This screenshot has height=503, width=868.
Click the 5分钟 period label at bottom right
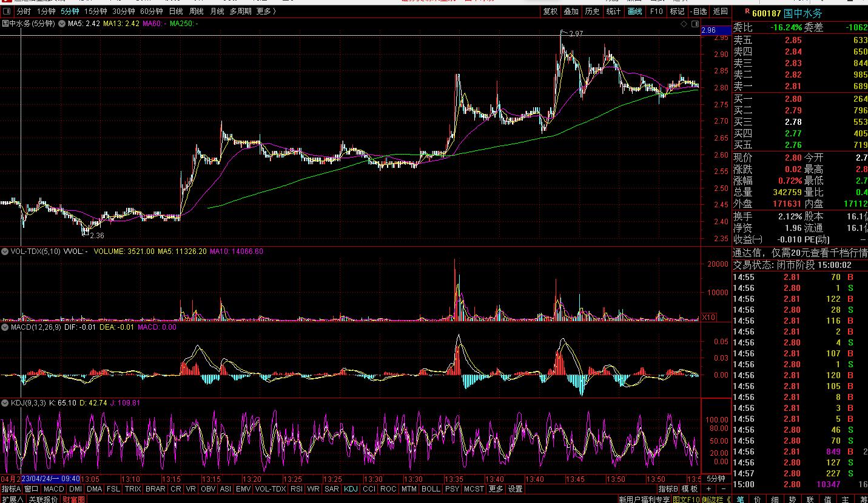(x=716, y=479)
